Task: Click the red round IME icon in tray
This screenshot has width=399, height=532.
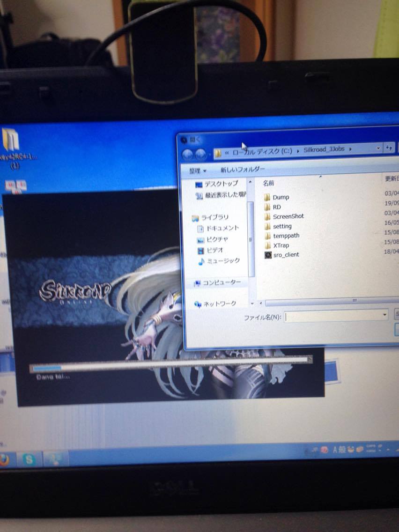Action: coord(325,450)
